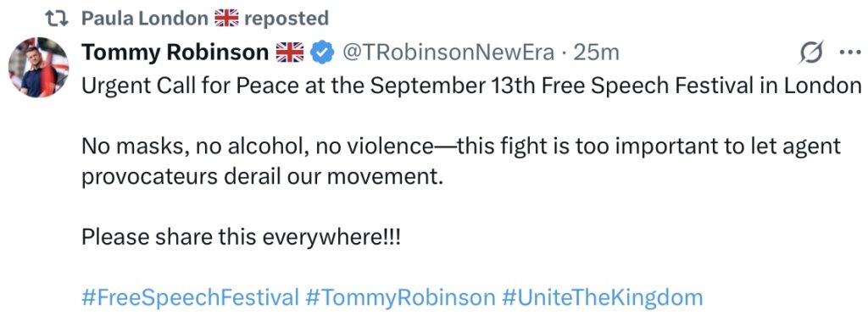Screen dimensions: 868x321
Task: Open the @TRobinsonNewEra handle link
Action: (x=448, y=53)
